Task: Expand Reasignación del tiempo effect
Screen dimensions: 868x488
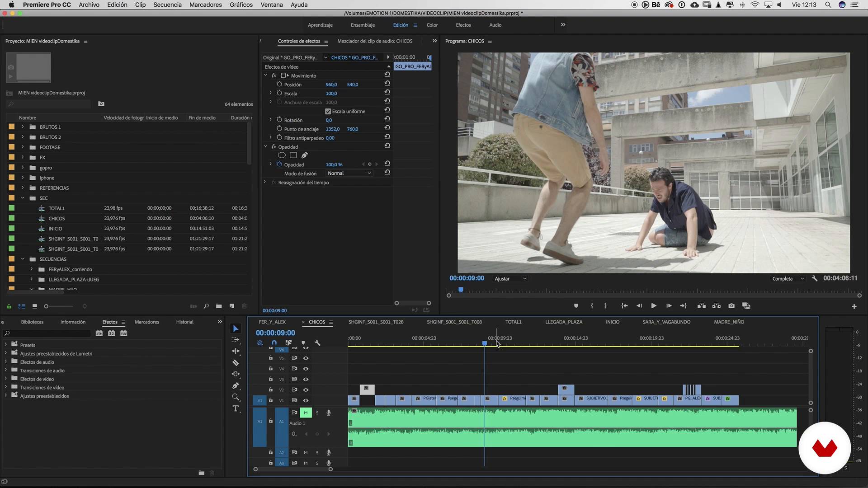Action: (265, 182)
